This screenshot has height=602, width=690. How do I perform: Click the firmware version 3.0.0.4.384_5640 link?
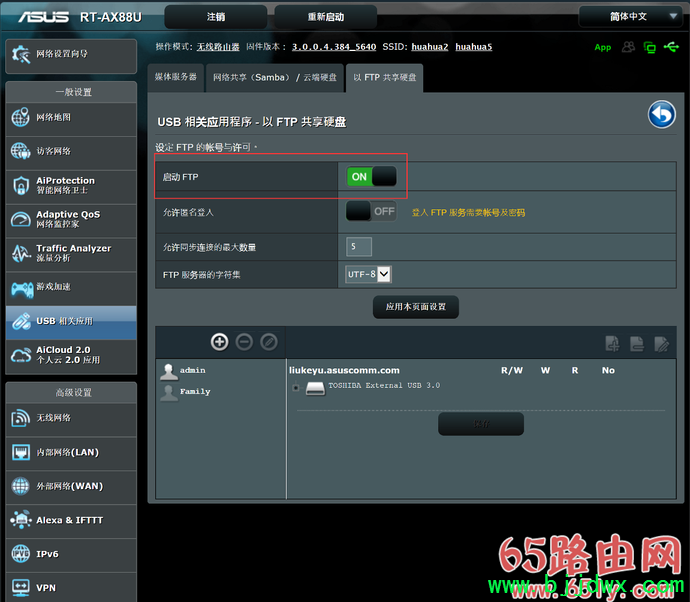(334, 47)
